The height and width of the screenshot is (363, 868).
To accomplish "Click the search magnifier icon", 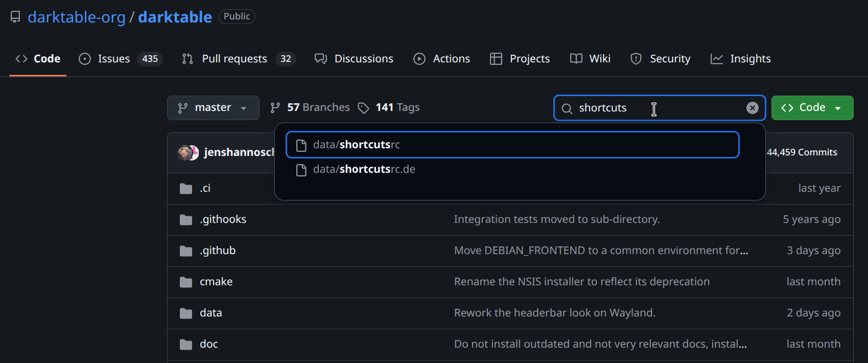I will (x=567, y=108).
